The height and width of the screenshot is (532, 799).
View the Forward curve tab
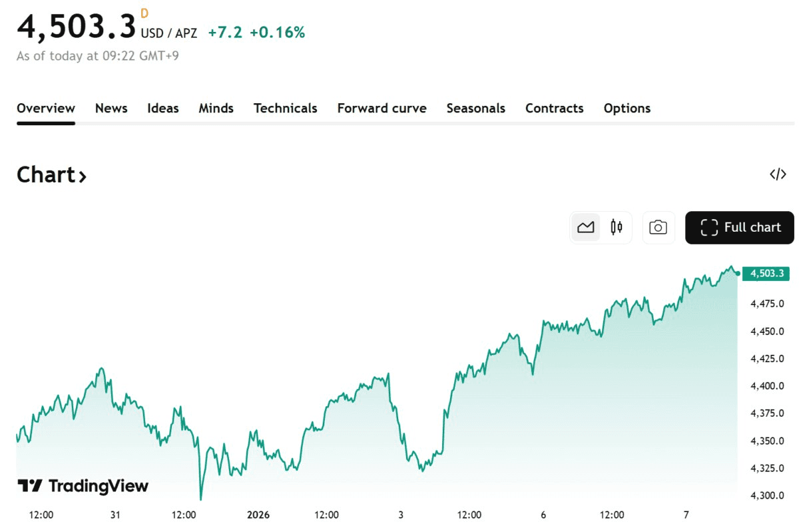pyautogui.click(x=382, y=108)
